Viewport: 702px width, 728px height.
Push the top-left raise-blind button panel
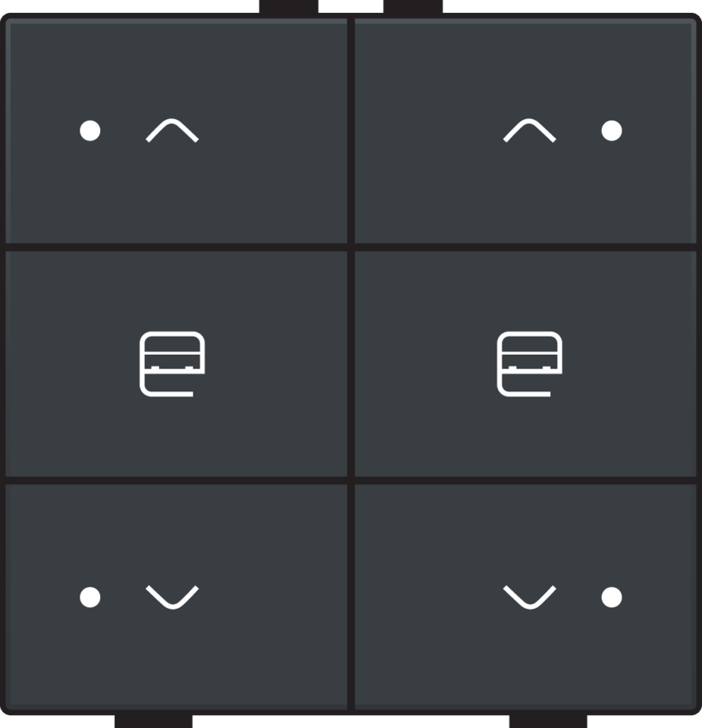coord(176,131)
